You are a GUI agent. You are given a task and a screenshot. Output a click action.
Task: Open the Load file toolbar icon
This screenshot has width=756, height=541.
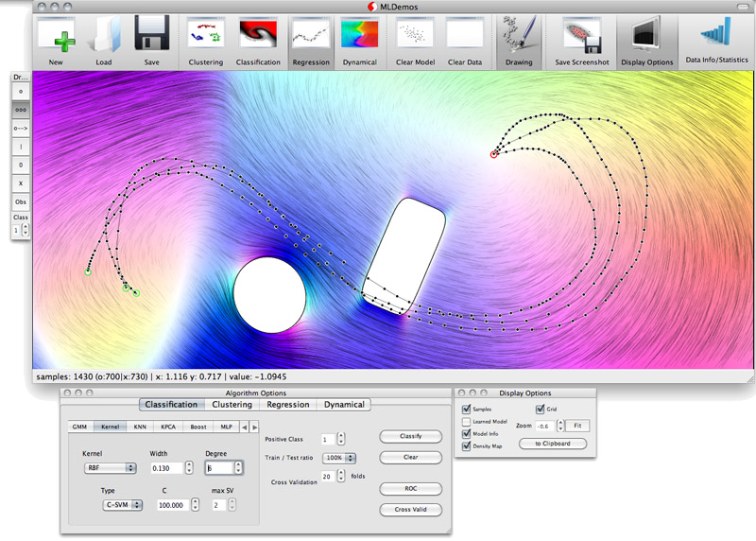[104, 38]
